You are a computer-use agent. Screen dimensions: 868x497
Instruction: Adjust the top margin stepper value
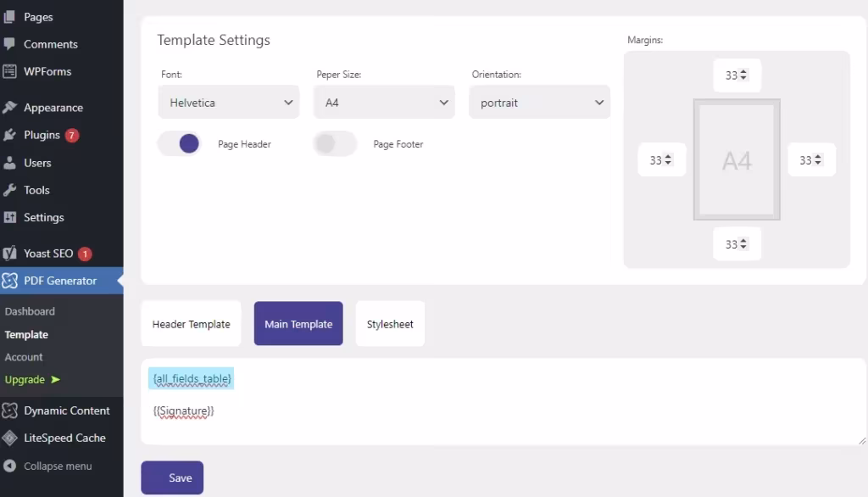743,75
